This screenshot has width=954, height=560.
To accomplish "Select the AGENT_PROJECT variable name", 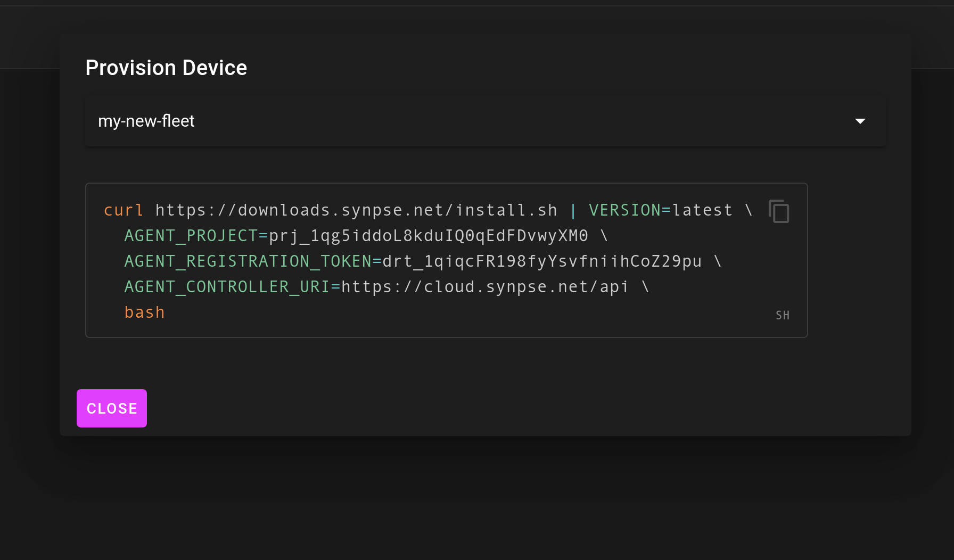I will 191,235.
